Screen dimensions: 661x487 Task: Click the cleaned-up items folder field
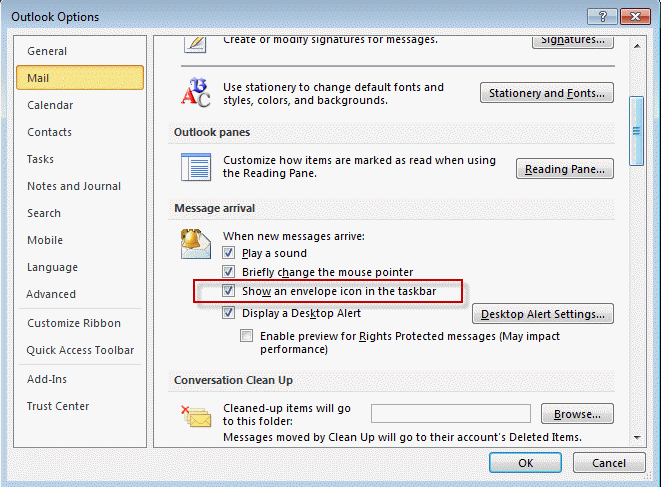(x=451, y=414)
